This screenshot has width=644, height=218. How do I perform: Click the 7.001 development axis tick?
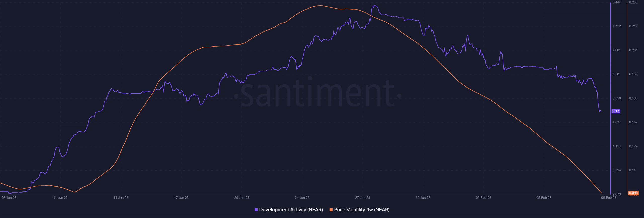click(617, 50)
